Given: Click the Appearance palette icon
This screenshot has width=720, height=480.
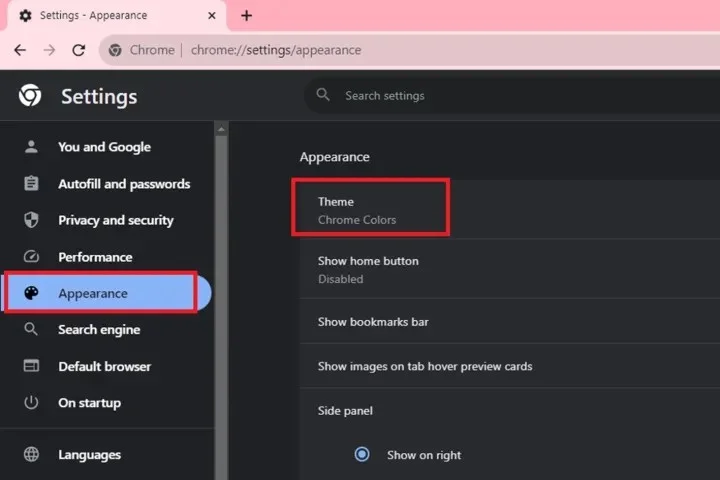Looking at the screenshot, I should click(31, 293).
